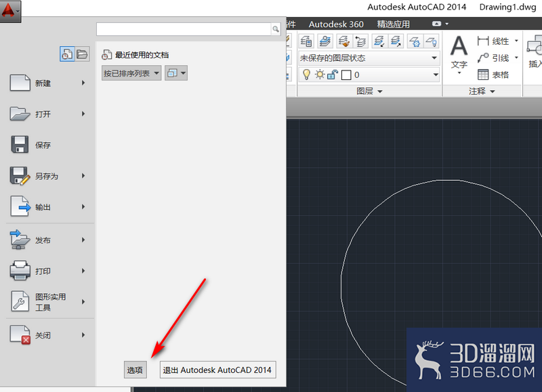Show open documents view icon
Screen dimensions: 542x392
click(82, 54)
